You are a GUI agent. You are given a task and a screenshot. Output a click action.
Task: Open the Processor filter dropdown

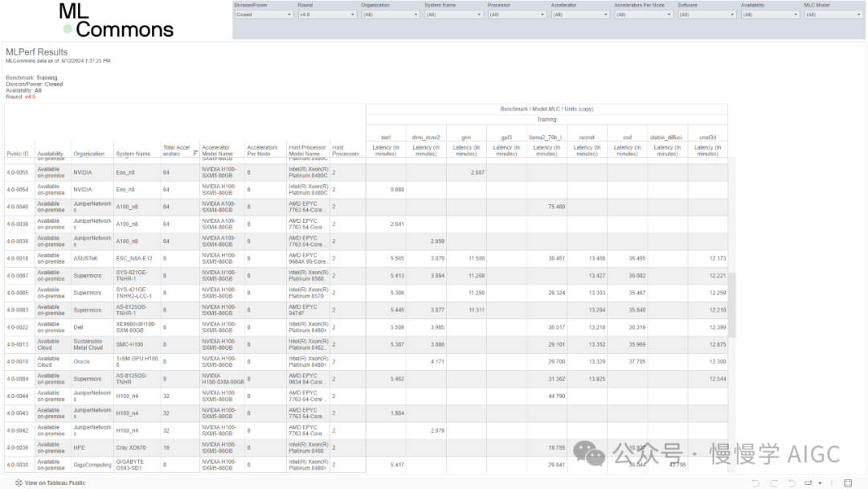point(517,14)
